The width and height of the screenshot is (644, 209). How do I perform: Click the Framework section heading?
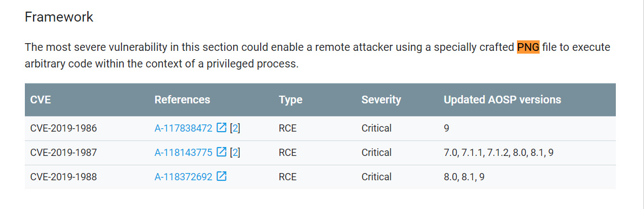coord(59,17)
